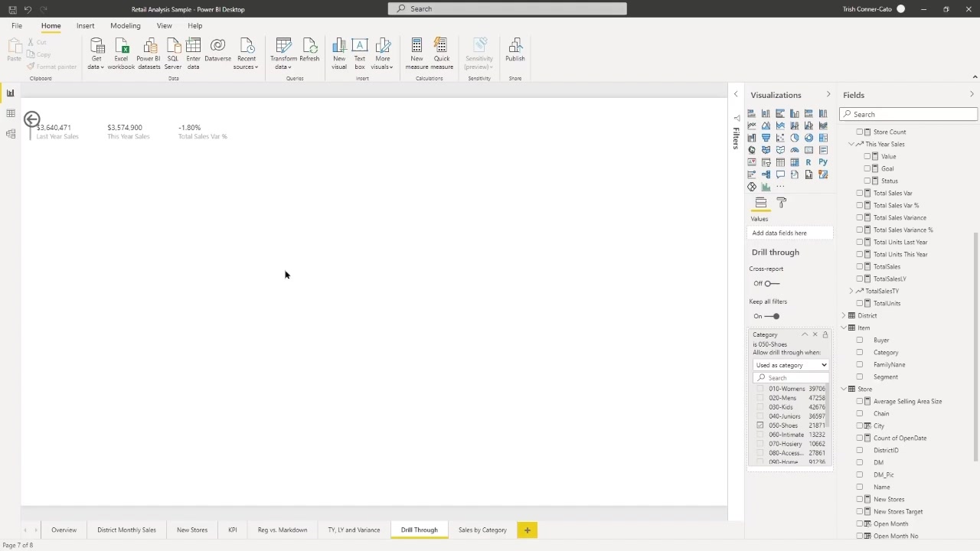
Task: Click the drill-through back arrow button
Action: (x=31, y=119)
